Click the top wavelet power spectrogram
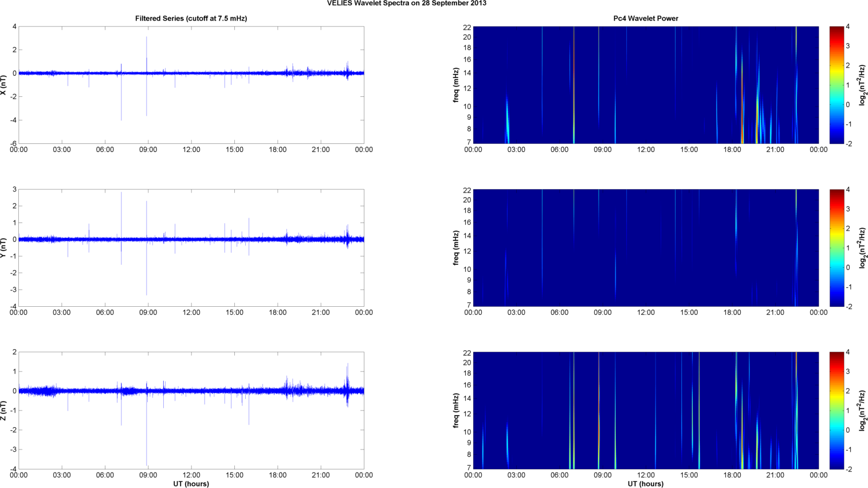Screen dimensions: 868x488 point(646,85)
